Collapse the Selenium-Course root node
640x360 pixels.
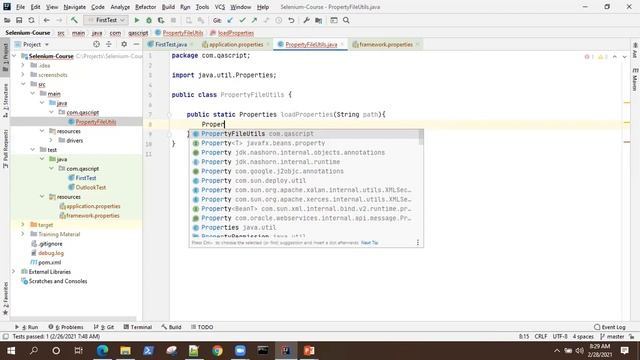click(x=15, y=56)
